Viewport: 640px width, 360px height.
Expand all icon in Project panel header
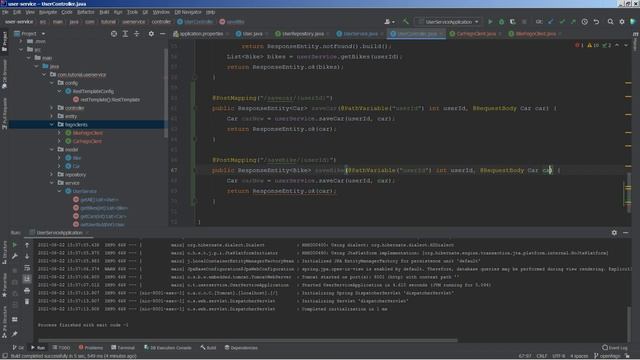pyautogui.click(x=125, y=34)
